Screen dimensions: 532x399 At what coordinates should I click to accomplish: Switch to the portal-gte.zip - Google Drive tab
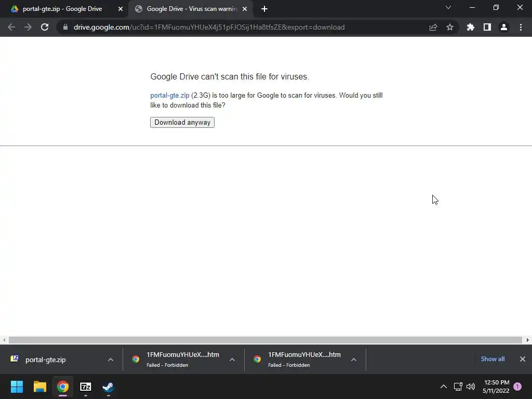click(62, 9)
